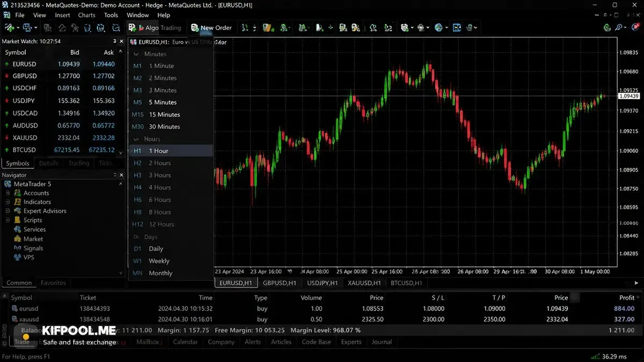The image size is (644, 362).
Task: Open the Experts tab in the Toolbox
Action: 352,342
